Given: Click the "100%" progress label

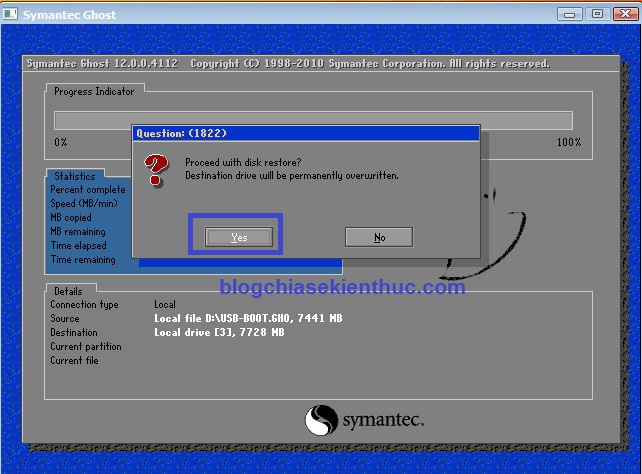Looking at the screenshot, I should point(569,142).
